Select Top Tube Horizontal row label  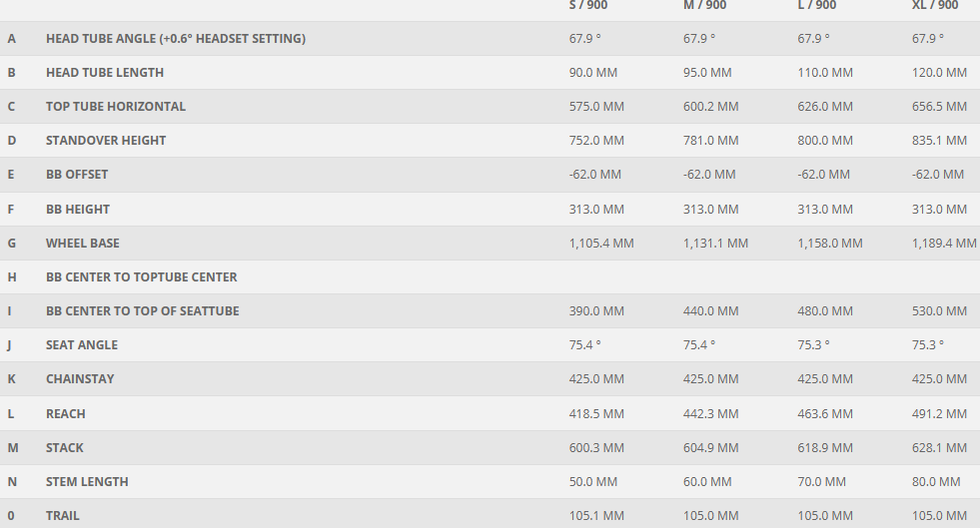coord(116,107)
